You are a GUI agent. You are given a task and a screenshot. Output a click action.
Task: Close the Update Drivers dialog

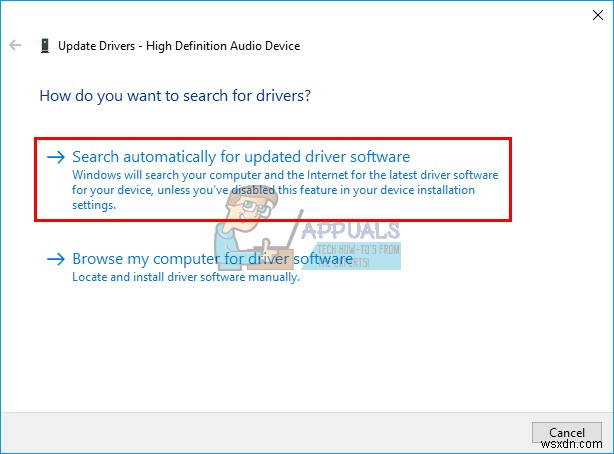coord(598,15)
